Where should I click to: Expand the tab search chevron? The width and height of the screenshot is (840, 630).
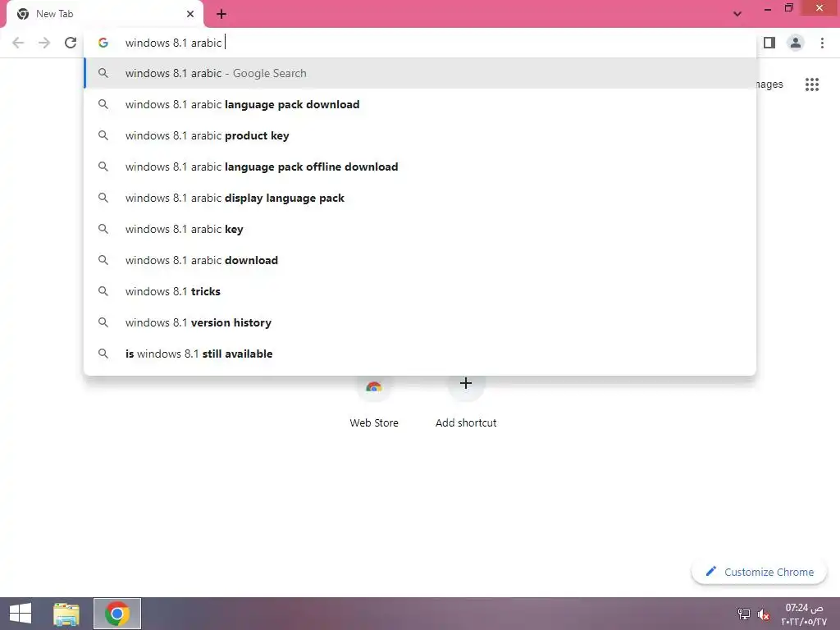pos(737,14)
